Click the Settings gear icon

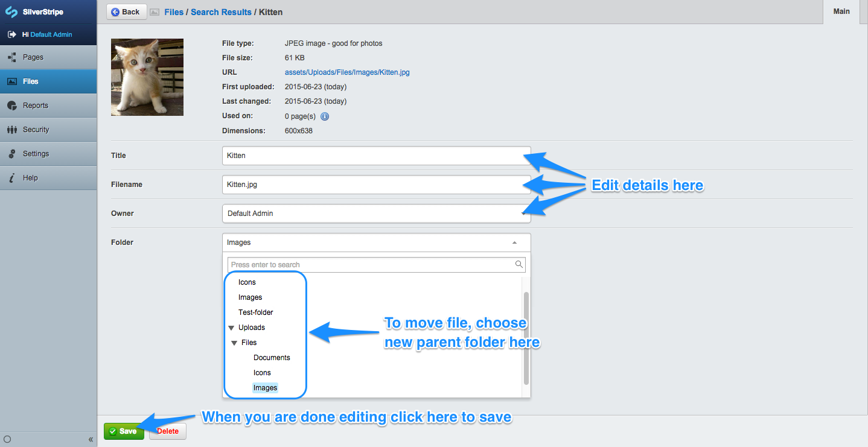(11, 154)
